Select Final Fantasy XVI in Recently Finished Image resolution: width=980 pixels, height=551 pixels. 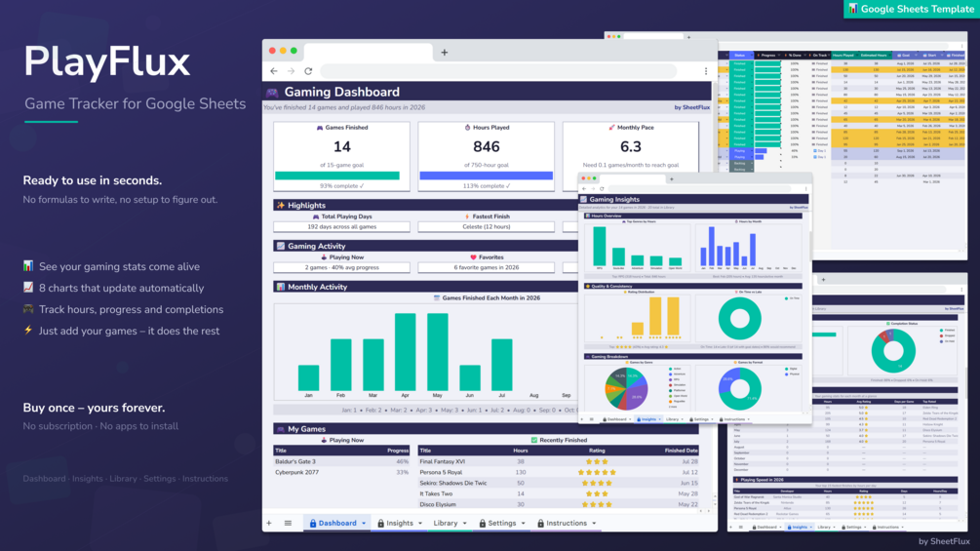click(442, 461)
